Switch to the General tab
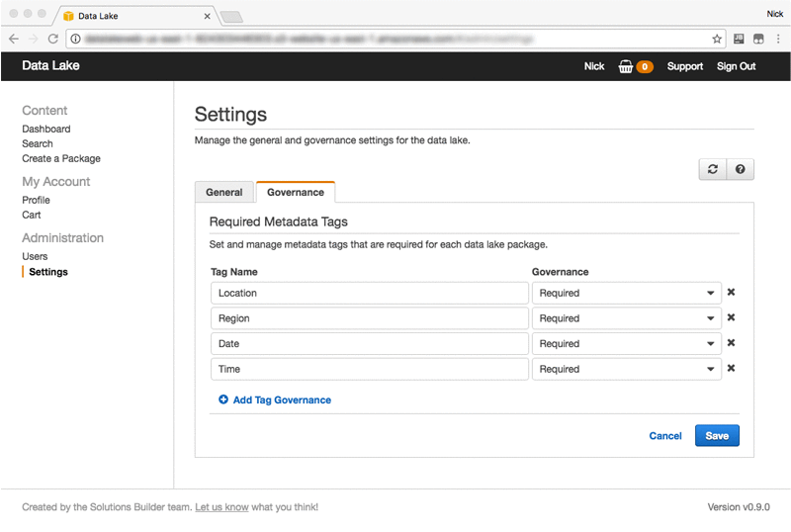791x532 pixels. point(224,192)
